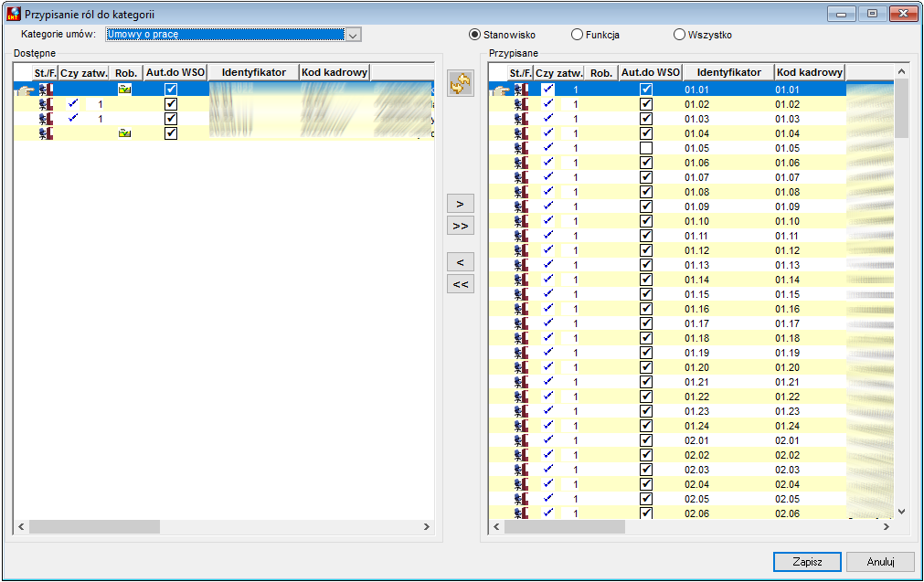924x582 pixels.
Task: Click the blue approval checkmark in row 02.05
Action: pos(548,498)
